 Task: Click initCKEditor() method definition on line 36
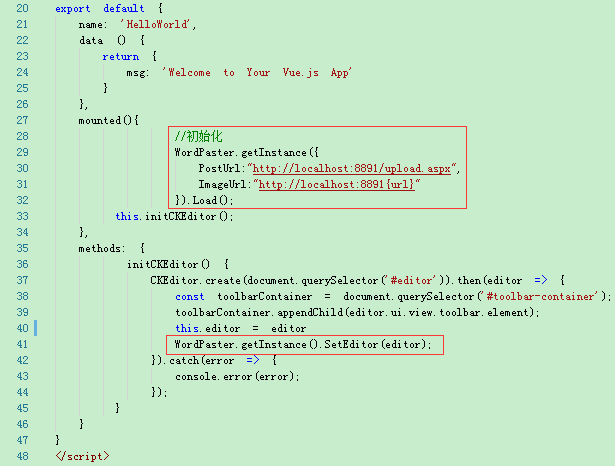click(x=169, y=264)
